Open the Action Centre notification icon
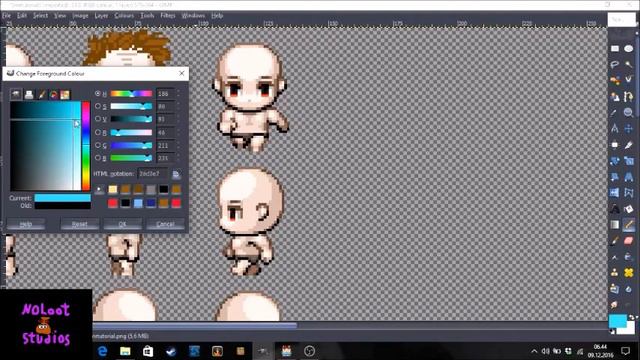 625,351
